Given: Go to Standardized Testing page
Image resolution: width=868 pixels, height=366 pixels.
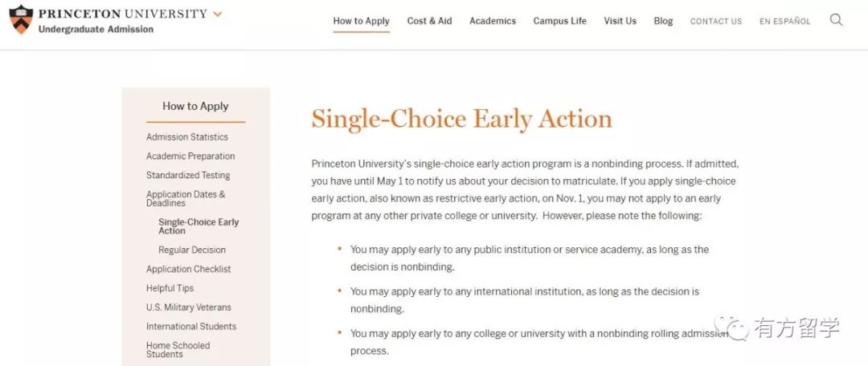Looking at the screenshot, I should point(188,175).
